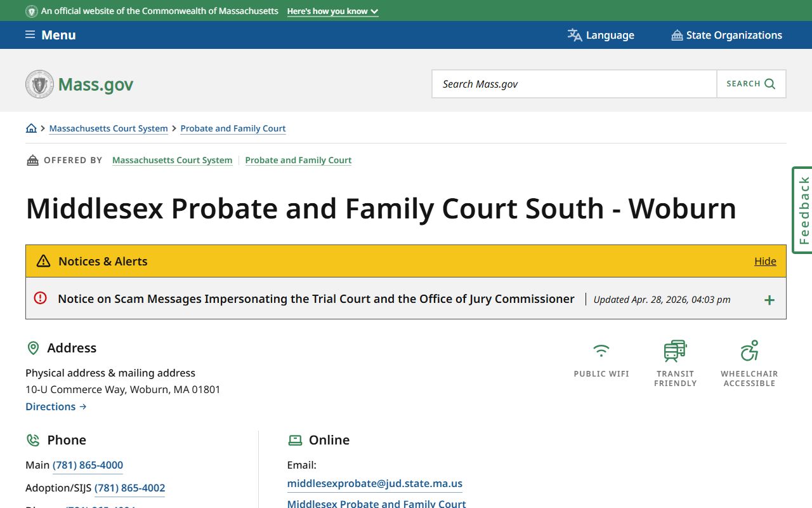The image size is (812, 508).
Task: Click the official website seal icon in top banner
Action: click(31, 11)
